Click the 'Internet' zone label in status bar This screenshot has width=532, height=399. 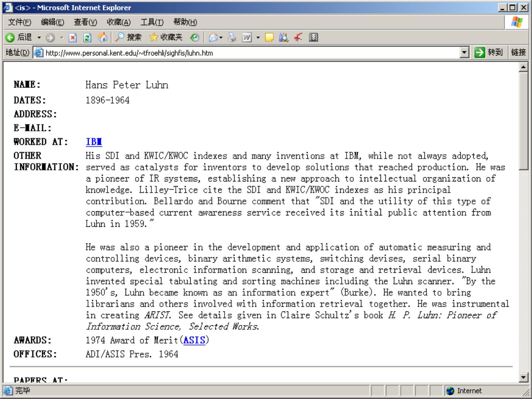(469, 391)
